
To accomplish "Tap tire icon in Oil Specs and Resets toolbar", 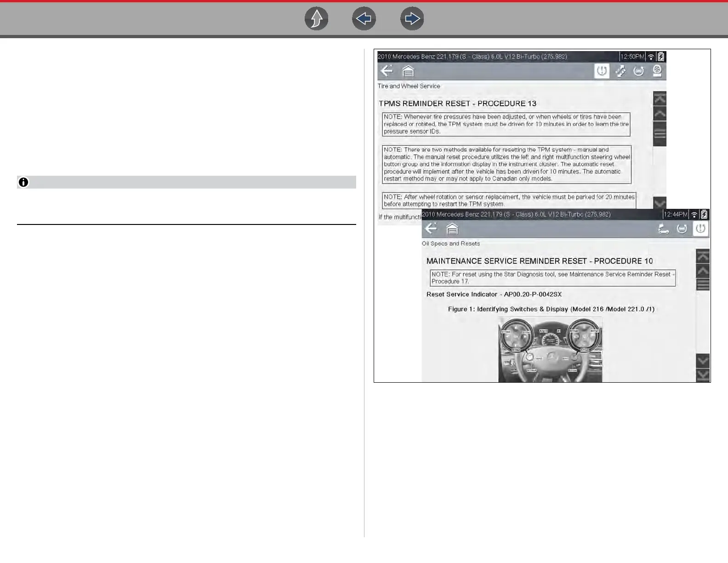I will pos(682,229).
